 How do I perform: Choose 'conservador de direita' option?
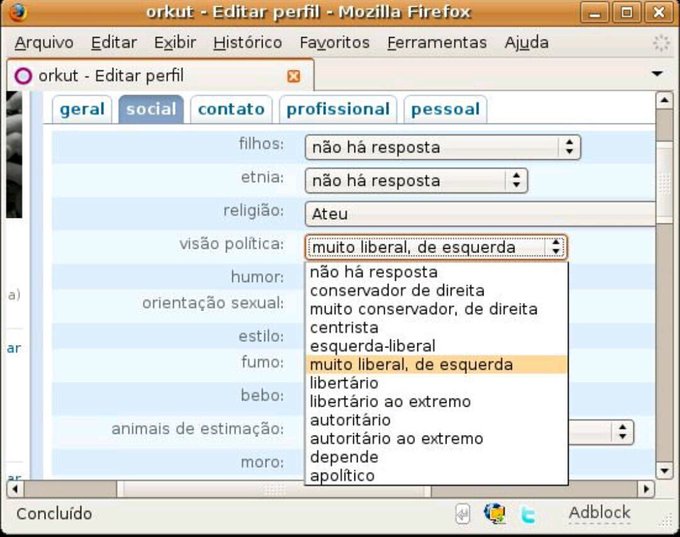437,291
